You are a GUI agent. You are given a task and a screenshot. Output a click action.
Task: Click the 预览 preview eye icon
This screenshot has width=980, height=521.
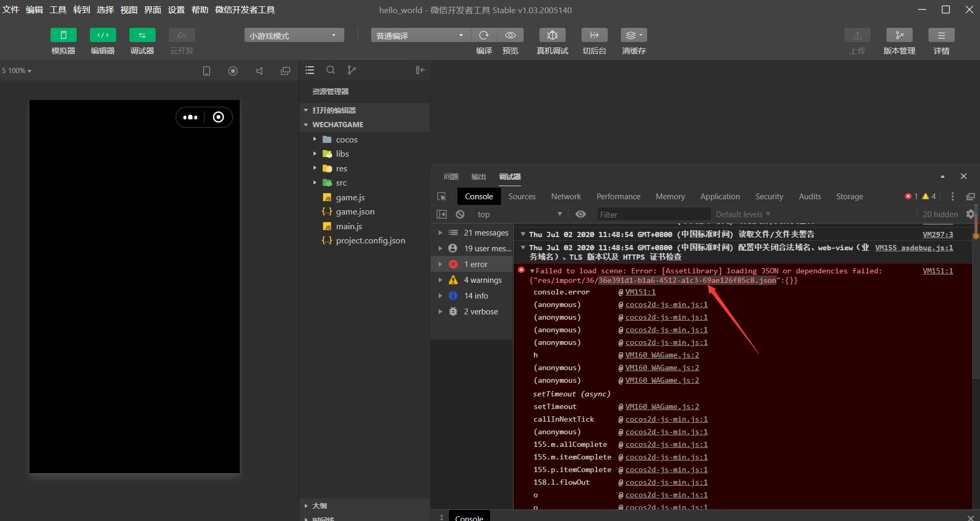510,35
